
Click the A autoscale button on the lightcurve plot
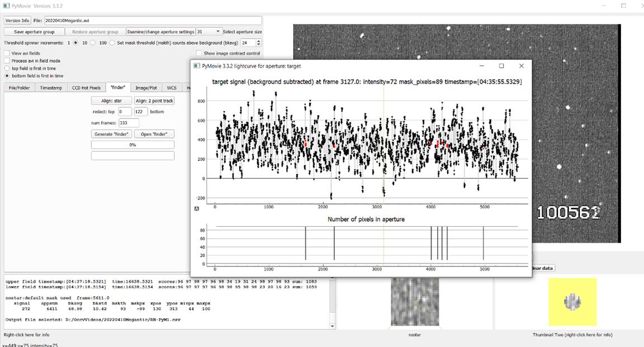(196, 208)
